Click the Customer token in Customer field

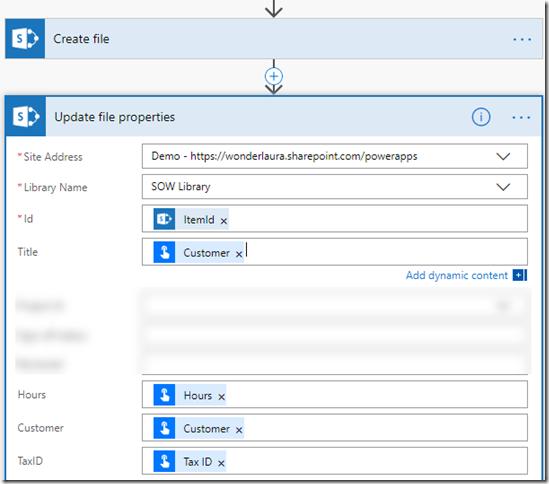tap(199, 428)
